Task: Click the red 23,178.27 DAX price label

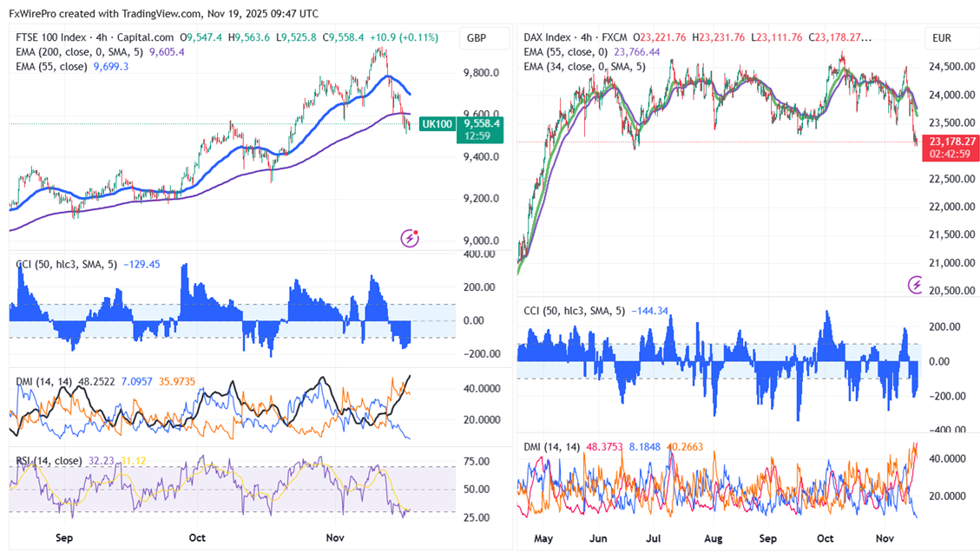Action: click(950, 148)
